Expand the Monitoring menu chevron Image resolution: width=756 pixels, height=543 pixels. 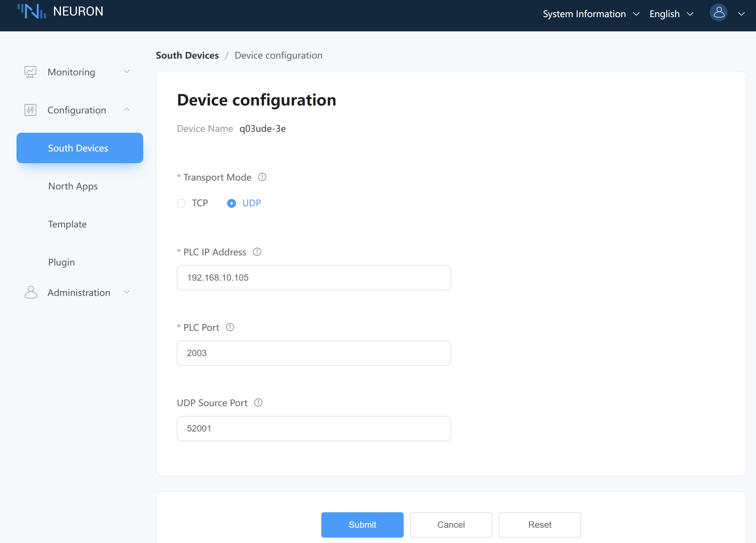pyautogui.click(x=127, y=72)
